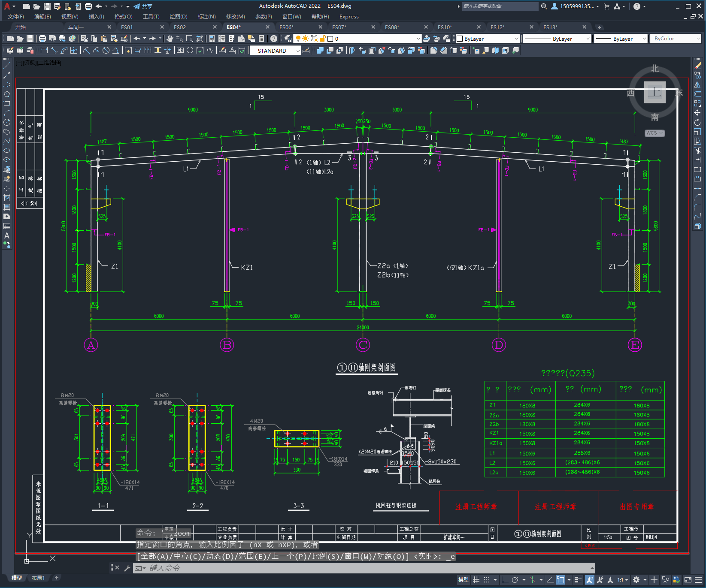Open the Table tool in the draw toolbar
This screenshot has width=706, height=588.
click(7, 226)
